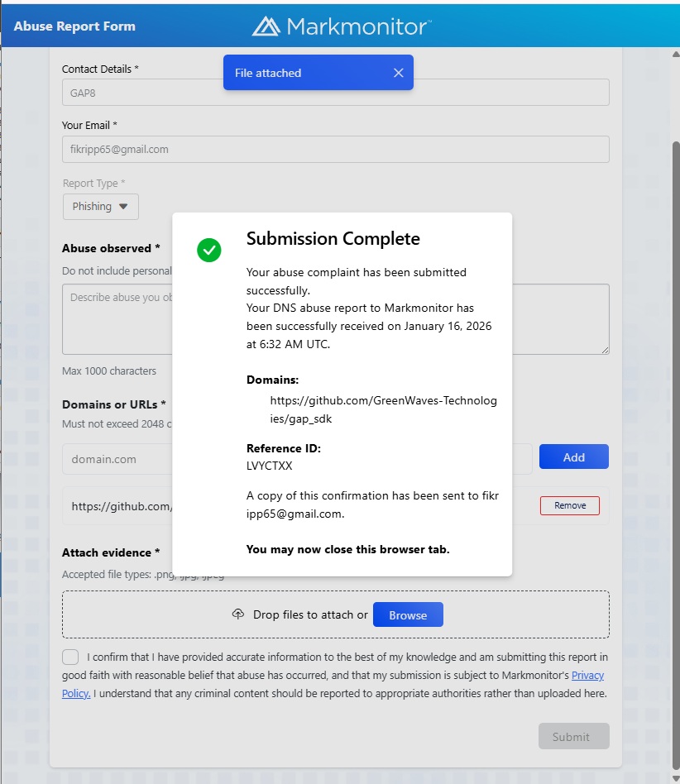Remove the github.com URL entry
Image resolution: width=680 pixels, height=784 pixels.
click(x=569, y=505)
